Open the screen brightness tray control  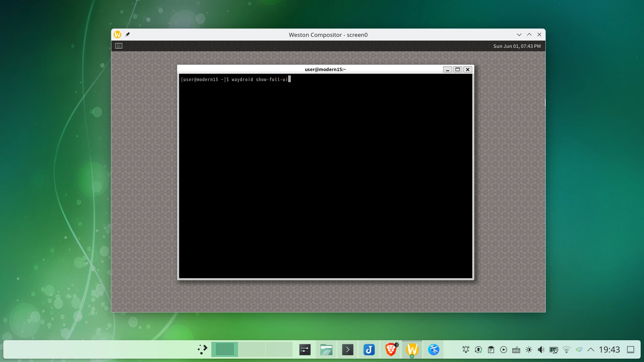[529, 350]
